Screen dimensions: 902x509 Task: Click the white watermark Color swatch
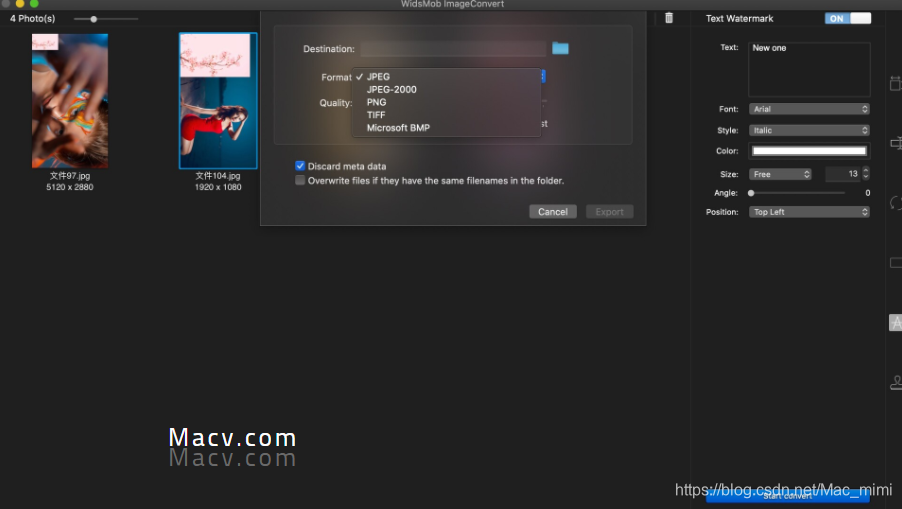809,151
